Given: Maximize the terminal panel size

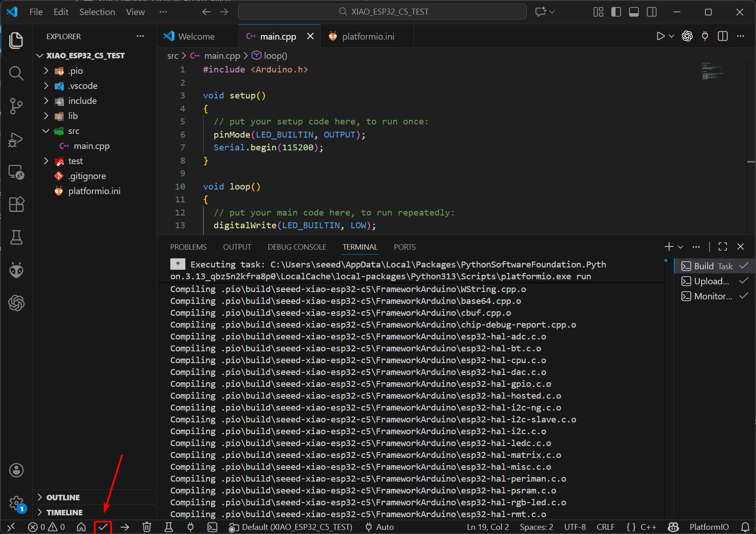Looking at the screenshot, I should click(x=722, y=246).
